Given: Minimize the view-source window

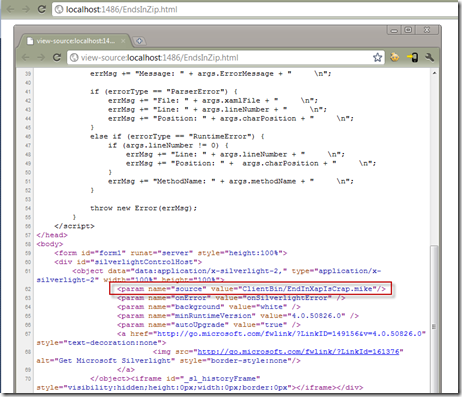Looking at the screenshot, I should point(394,30).
